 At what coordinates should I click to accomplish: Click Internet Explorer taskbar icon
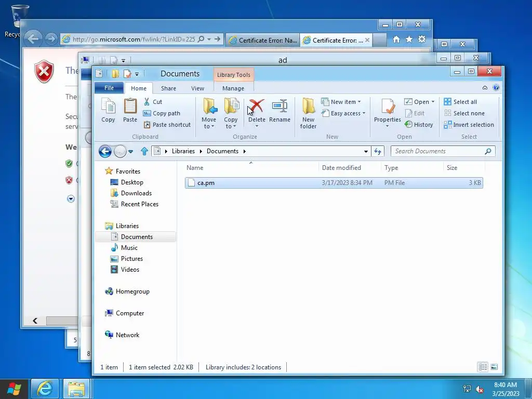[45, 389]
